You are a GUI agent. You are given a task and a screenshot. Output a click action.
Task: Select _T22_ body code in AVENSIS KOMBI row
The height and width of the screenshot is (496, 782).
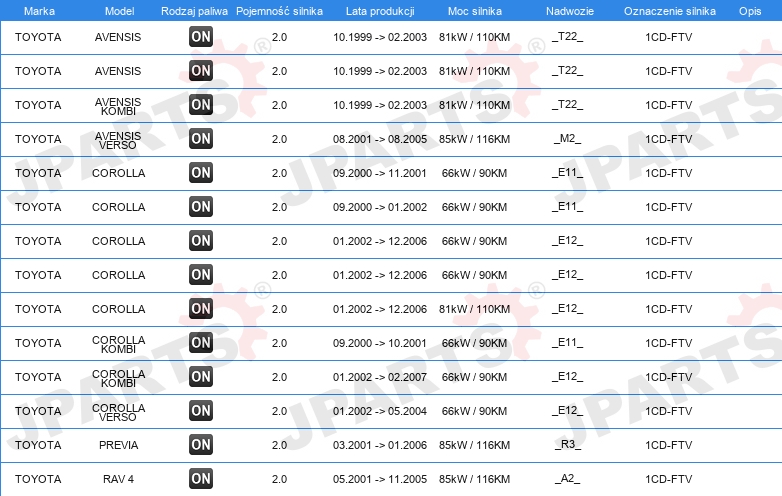click(x=568, y=105)
